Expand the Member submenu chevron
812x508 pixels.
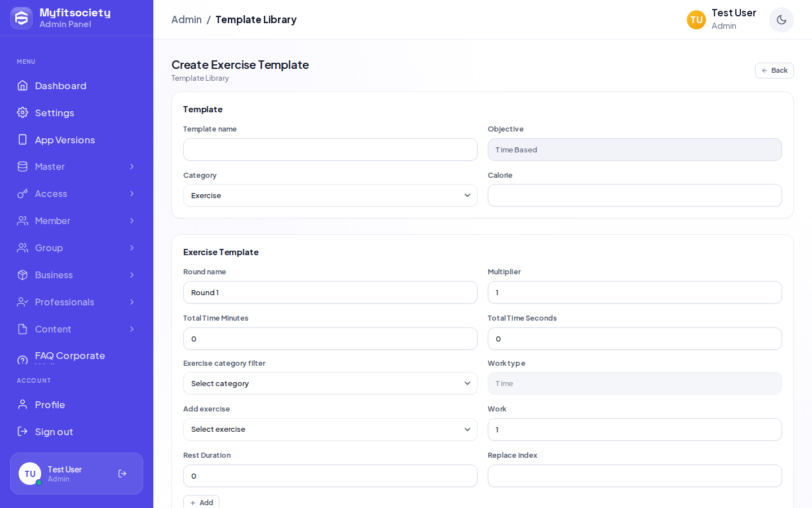[132, 221]
